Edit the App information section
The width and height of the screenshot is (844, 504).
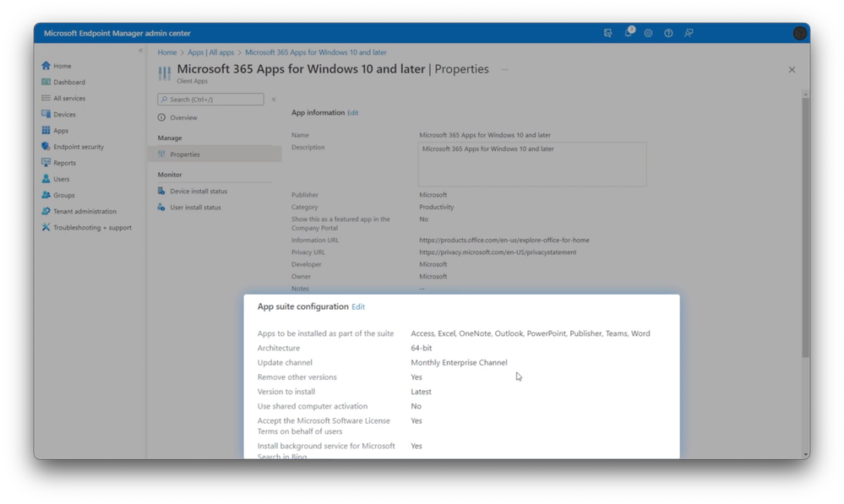click(x=352, y=113)
